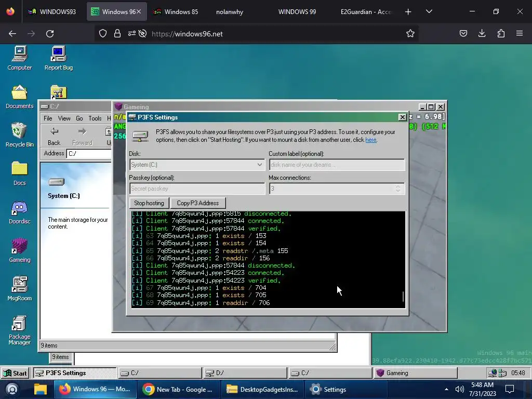Screen dimensions: 532x399
Task: Switch to the WINDOWS 99 browser tab
Action: 297,12
